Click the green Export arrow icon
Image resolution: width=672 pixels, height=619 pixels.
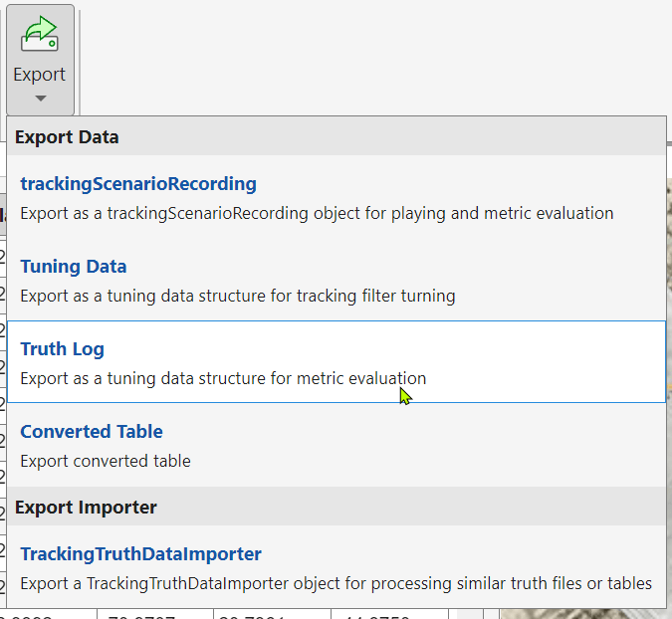(x=40, y=34)
